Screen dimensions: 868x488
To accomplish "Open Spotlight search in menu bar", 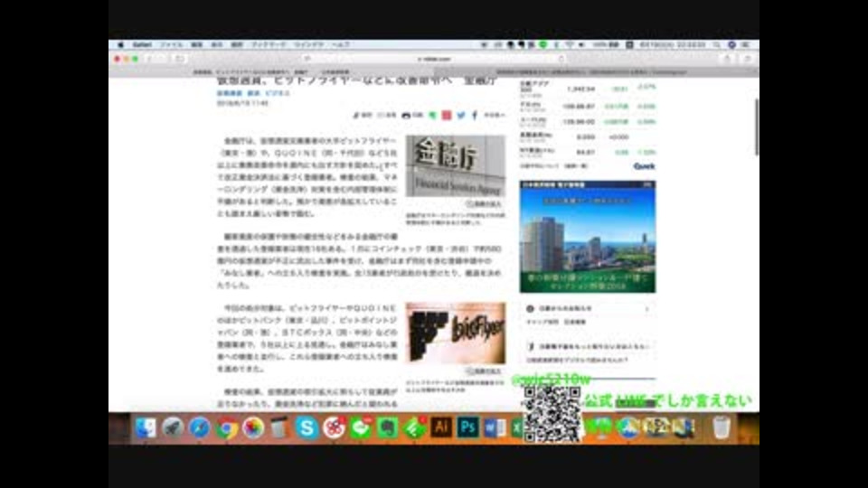I will pos(716,45).
